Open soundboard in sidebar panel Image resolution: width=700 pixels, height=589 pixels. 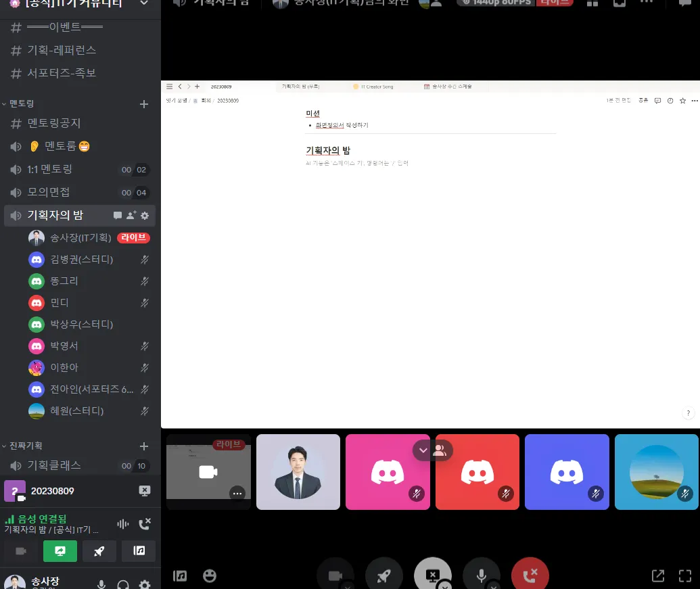click(139, 551)
